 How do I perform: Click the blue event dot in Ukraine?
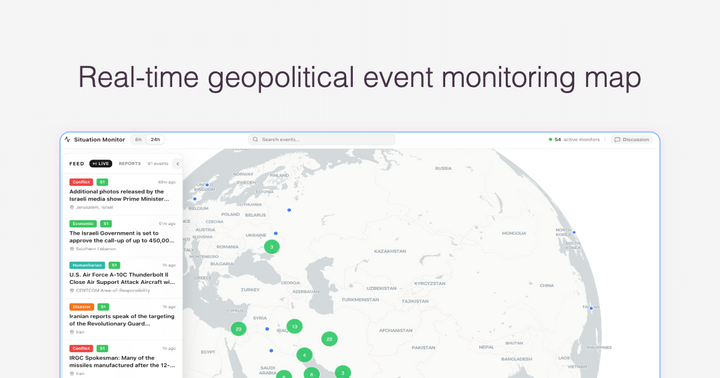(x=276, y=233)
